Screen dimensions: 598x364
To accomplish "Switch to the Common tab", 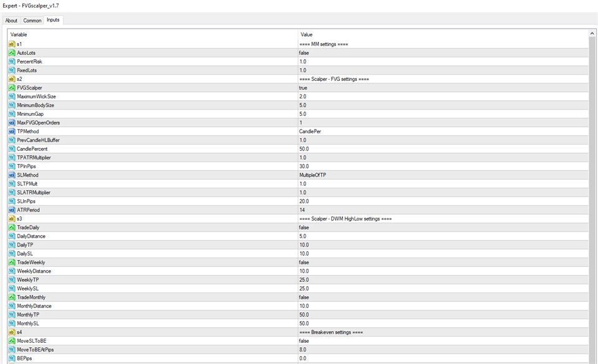I will 32,21.
